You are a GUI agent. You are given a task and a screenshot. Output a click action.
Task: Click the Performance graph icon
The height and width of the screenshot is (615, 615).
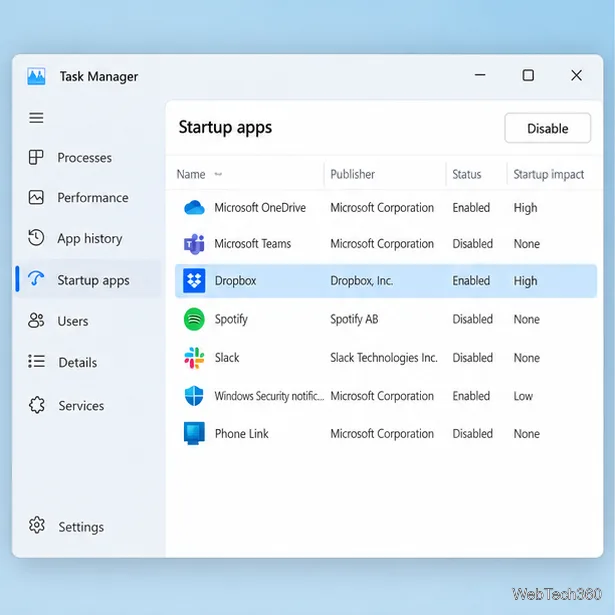[x=36, y=197]
